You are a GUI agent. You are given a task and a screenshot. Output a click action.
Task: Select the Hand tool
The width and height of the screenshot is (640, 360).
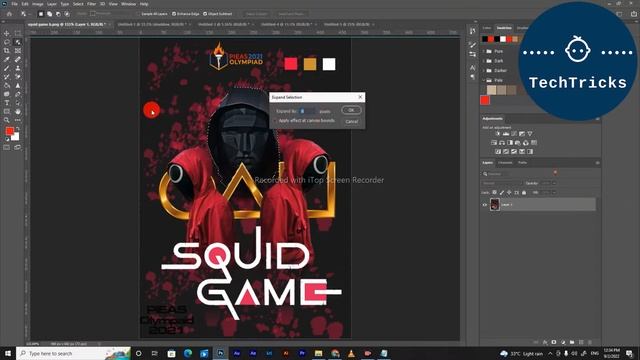coord(18,111)
